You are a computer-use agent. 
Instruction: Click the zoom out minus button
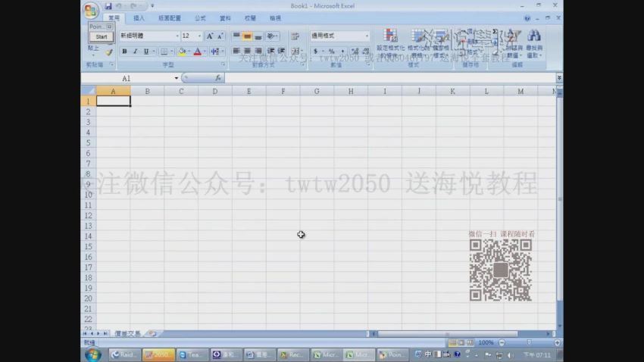(502, 342)
